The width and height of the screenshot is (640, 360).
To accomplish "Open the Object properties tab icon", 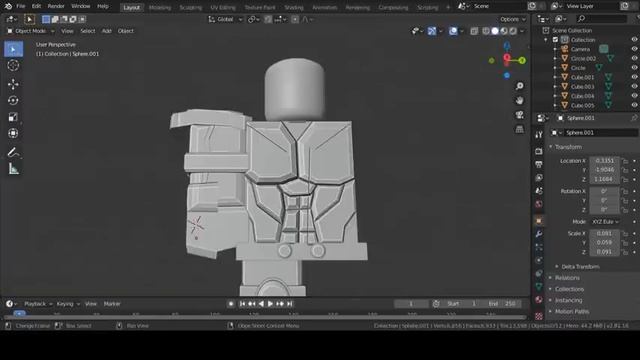I will (x=539, y=221).
